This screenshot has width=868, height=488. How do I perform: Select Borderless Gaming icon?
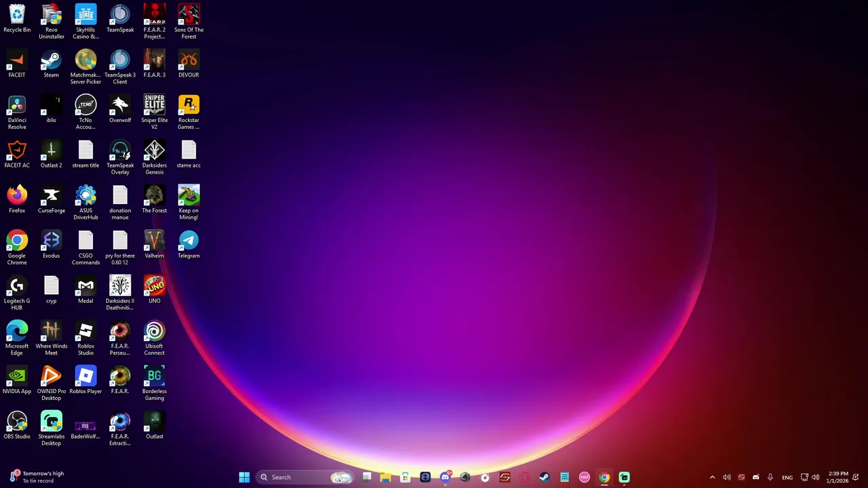pos(155,384)
